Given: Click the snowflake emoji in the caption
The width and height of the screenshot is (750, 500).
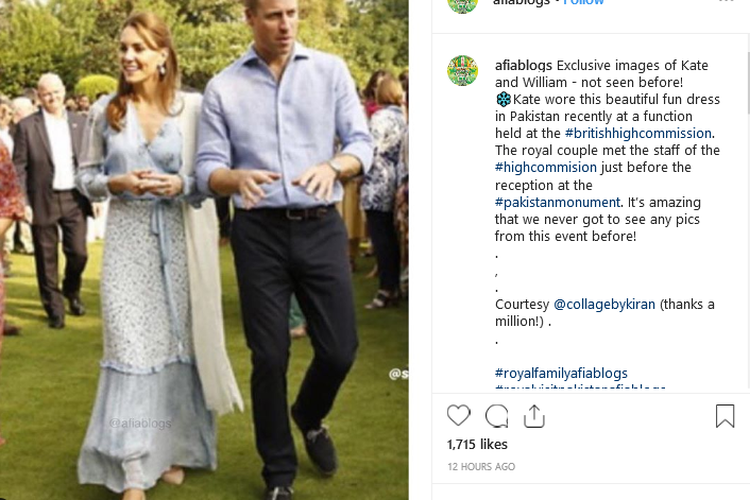Looking at the screenshot, I should click(x=503, y=100).
